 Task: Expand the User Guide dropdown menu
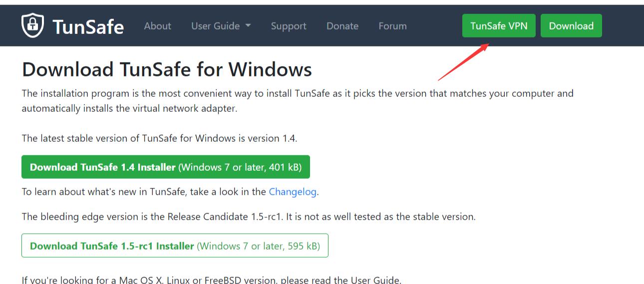click(x=221, y=26)
